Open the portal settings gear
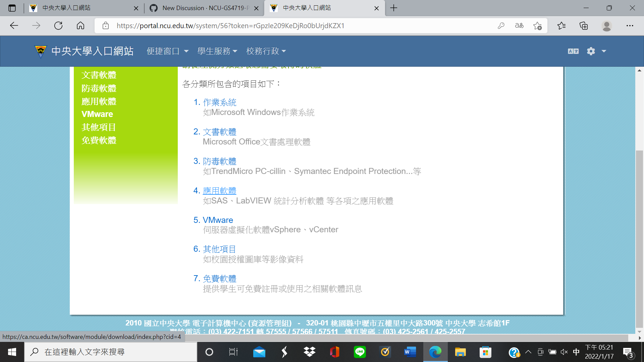 pyautogui.click(x=591, y=51)
